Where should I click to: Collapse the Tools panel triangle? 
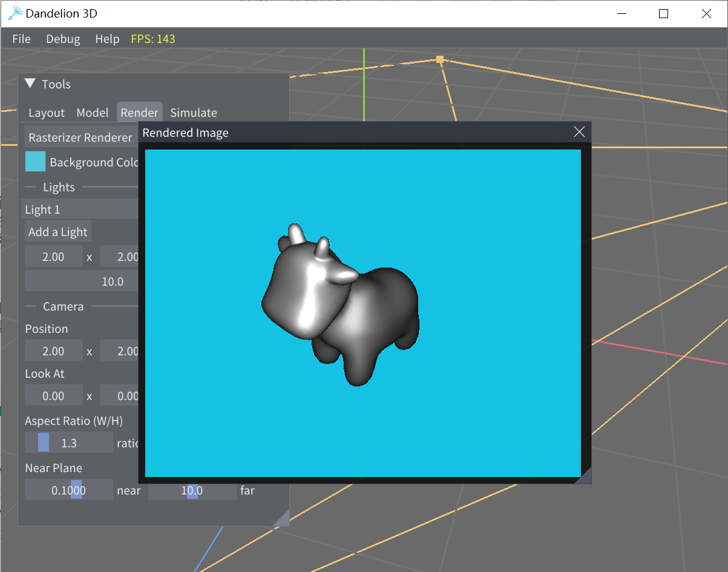tap(30, 84)
